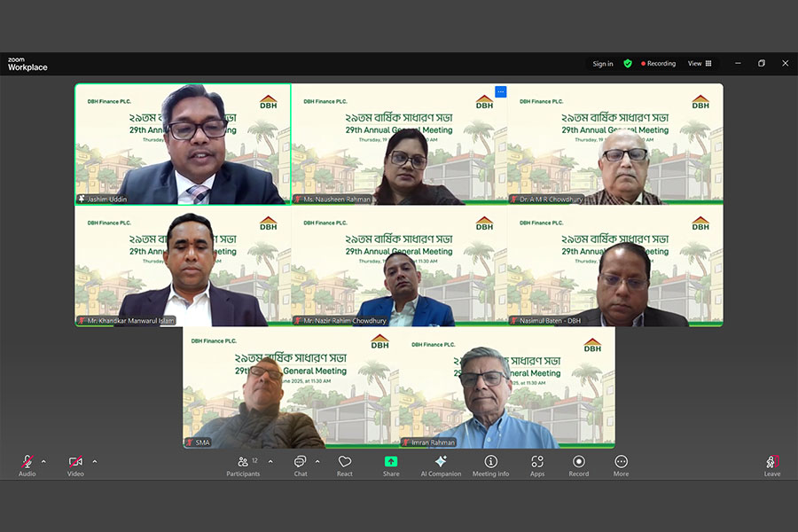The width and height of the screenshot is (798, 532).
Task: Open the View layout menu
Action: tap(700, 64)
